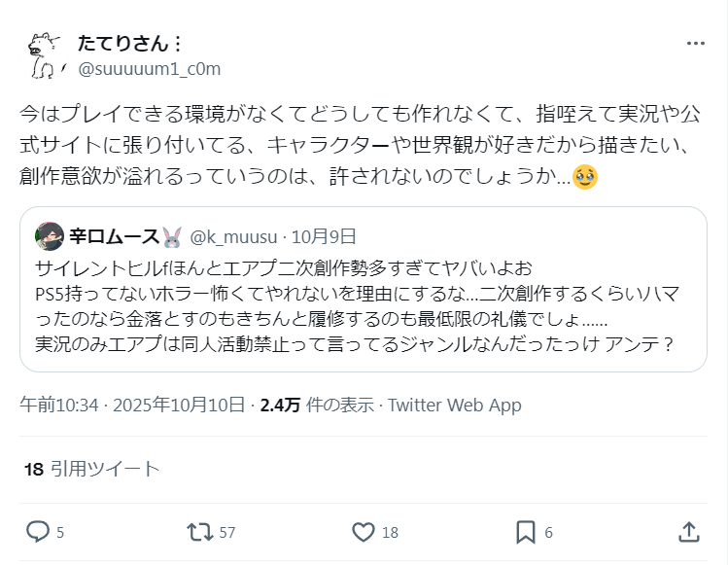
Task: Click the display name たてりさん
Action: coord(122,44)
